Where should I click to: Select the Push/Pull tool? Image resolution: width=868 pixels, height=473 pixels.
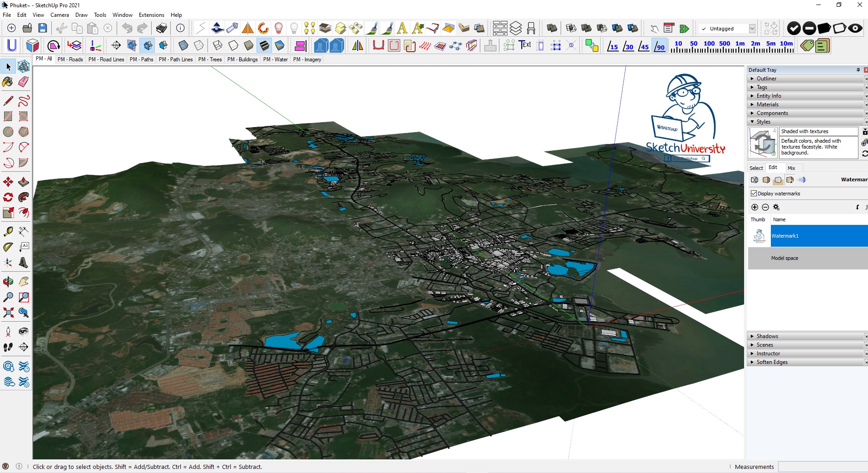coord(24,182)
